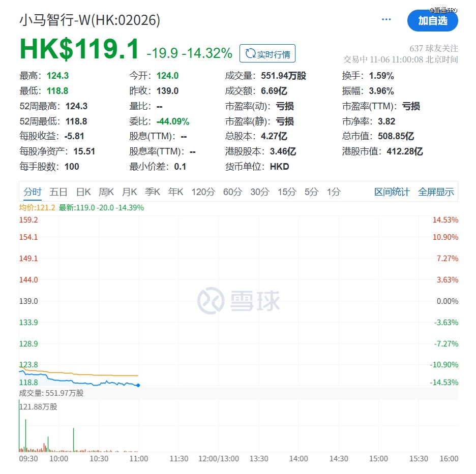
Task: Switch to 5分 interval chart
Action: tap(311, 192)
